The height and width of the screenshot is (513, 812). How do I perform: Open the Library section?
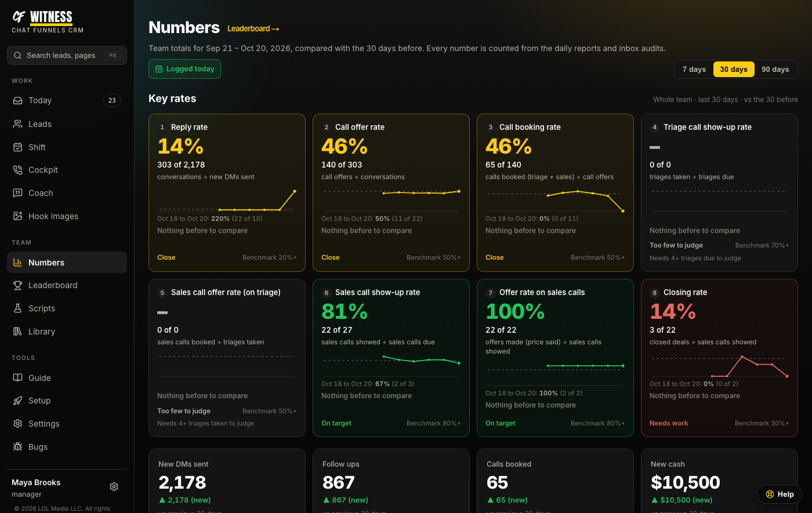pos(67,332)
